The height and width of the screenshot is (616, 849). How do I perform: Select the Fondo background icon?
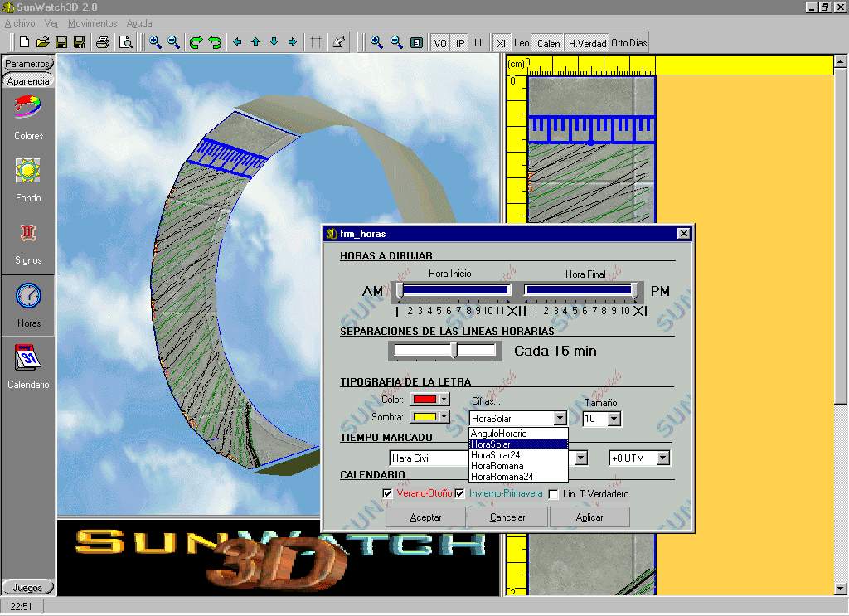28,177
